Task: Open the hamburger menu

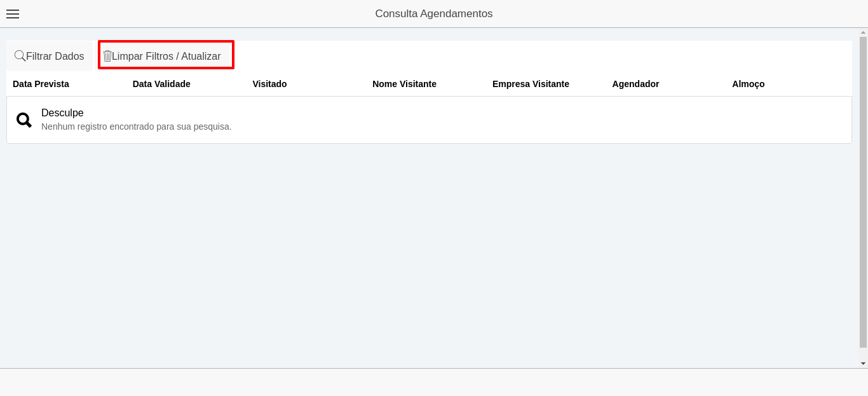Action: (13, 14)
